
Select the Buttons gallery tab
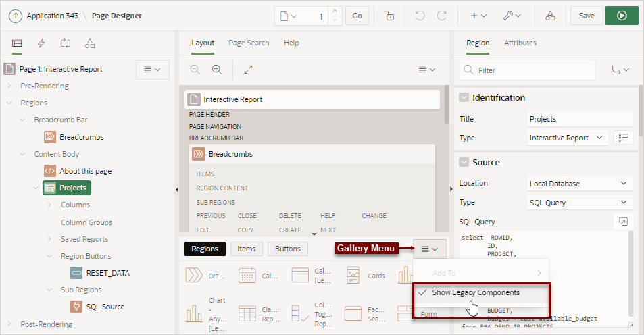[x=287, y=249]
